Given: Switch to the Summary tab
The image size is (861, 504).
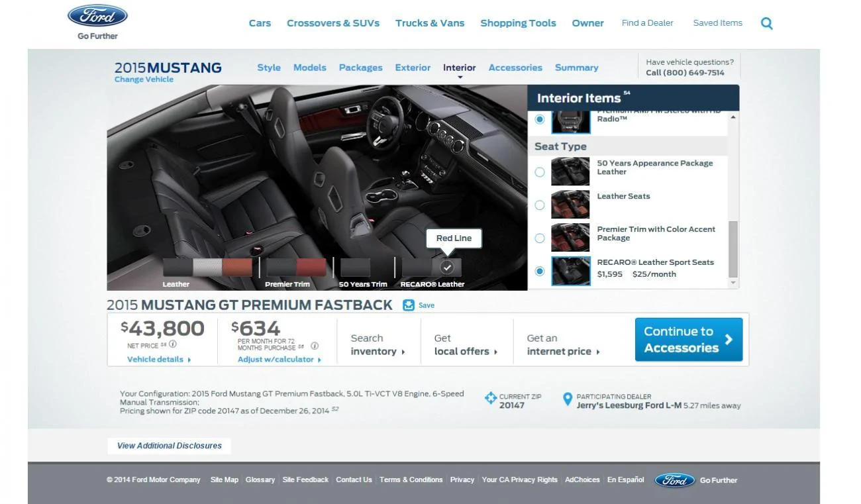Looking at the screenshot, I should tap(577, 68).
